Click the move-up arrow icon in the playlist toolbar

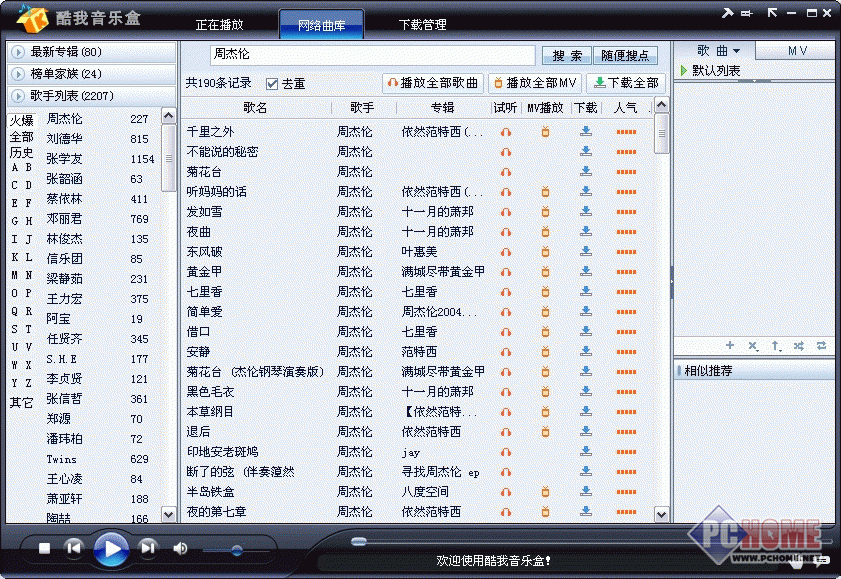click(776, 346)
